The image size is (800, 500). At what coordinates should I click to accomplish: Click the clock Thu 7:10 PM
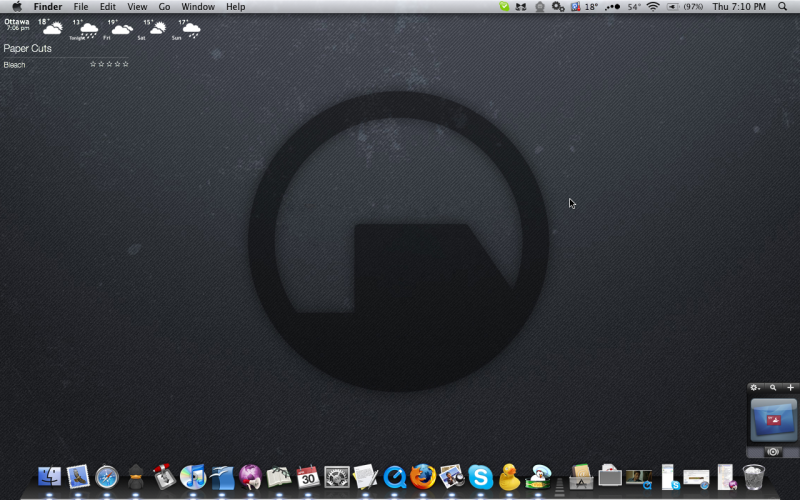(x=739, y=7)
